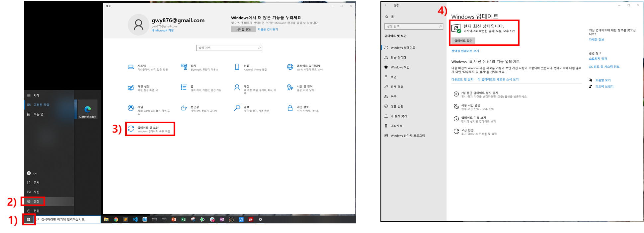Open the 앱 (Apps) settings category
644x233 pixels.
(201, 88)
